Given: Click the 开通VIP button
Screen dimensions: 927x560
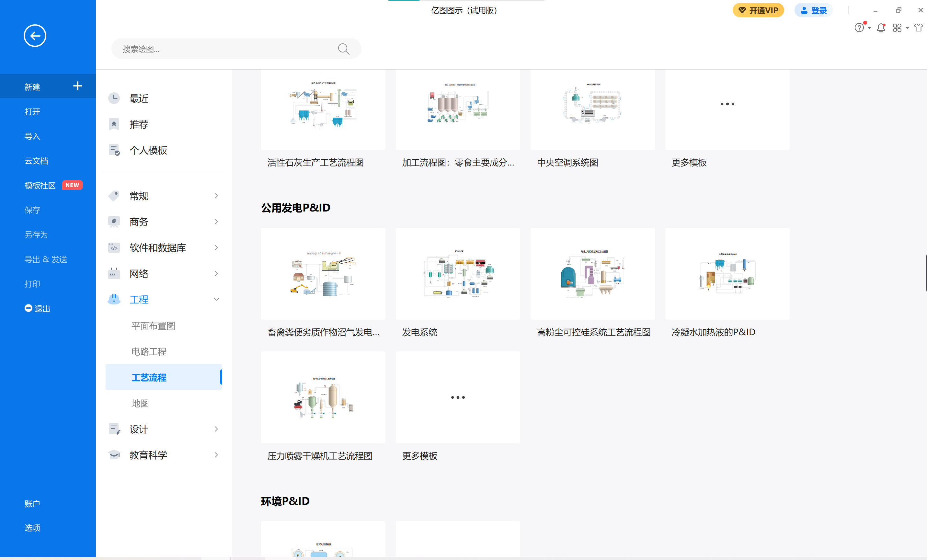Looking at the screenshot, I should click(x=758, y=10).
